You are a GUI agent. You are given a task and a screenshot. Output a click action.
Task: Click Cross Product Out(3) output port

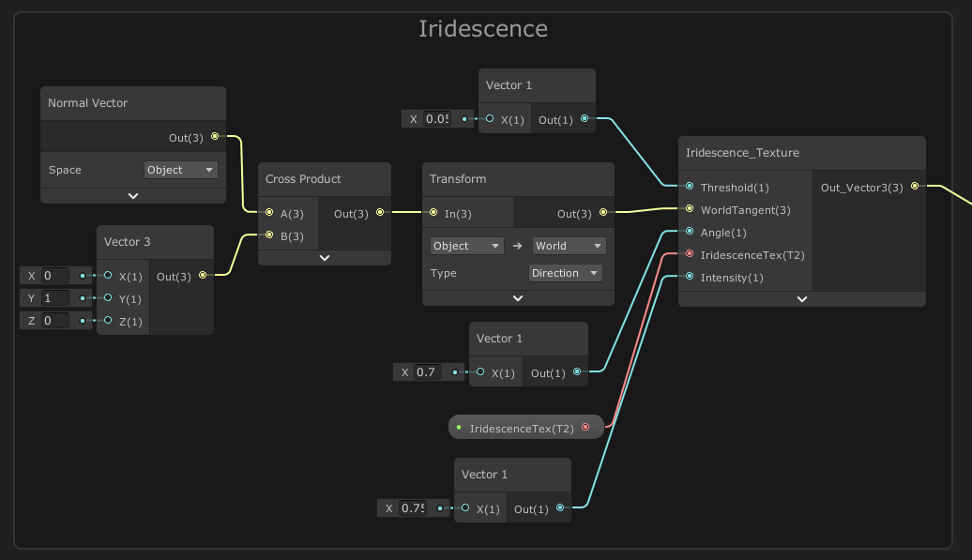380,213
